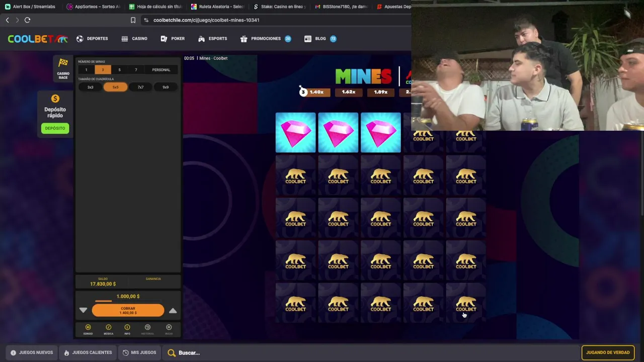Click the Coolbet logo
Image resolution: width=644 pixels, height=362 pixels.
[37, 39]
